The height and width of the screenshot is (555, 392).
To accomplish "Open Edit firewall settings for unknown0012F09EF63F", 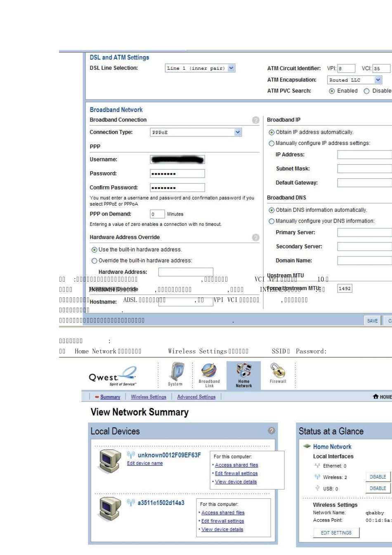I will pyautogui.click(x=236, y=473).
